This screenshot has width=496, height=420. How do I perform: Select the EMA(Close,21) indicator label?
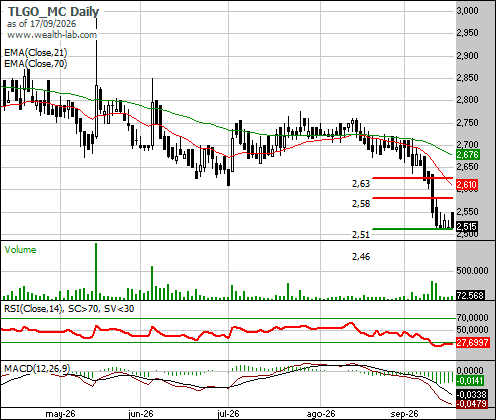tap(36, 53)
